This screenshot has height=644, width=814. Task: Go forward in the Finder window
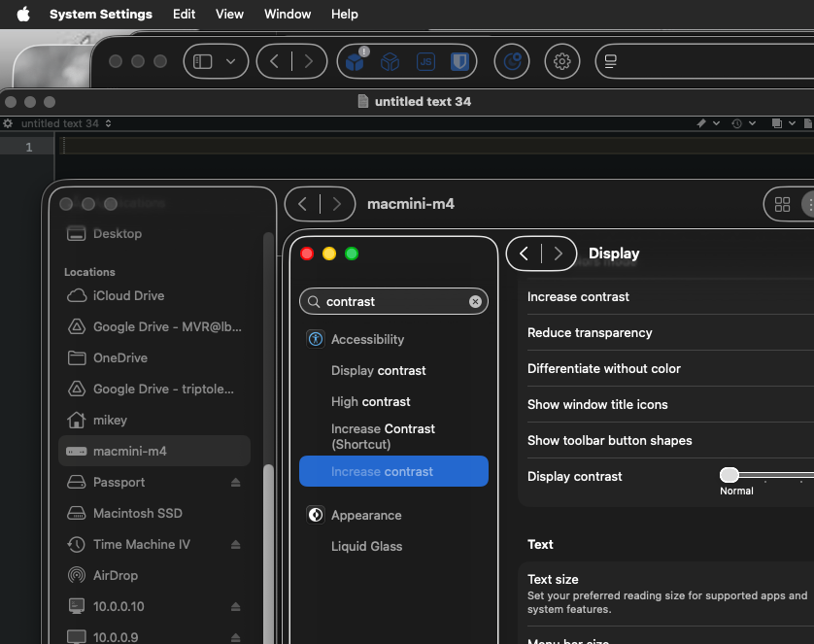337,204
